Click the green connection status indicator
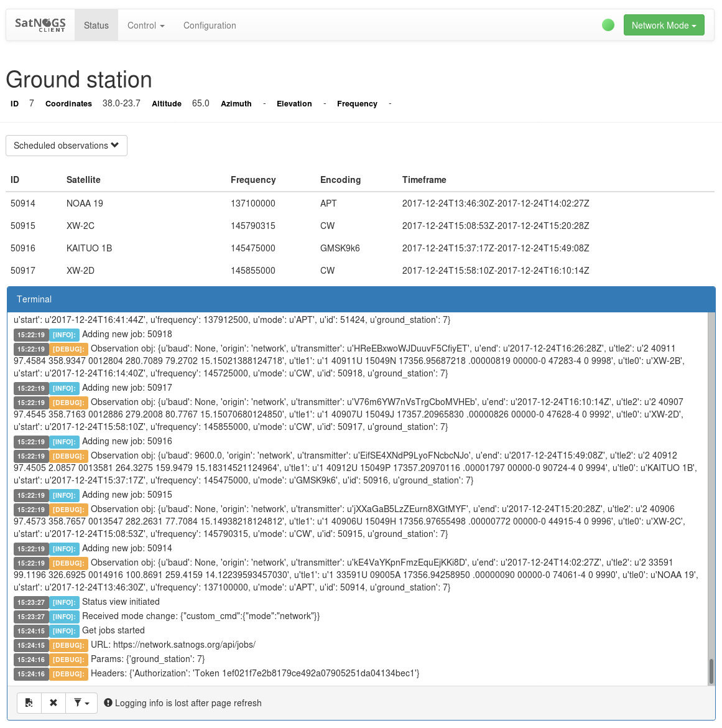This screenshot has height=728, width=722. (608, 25)
